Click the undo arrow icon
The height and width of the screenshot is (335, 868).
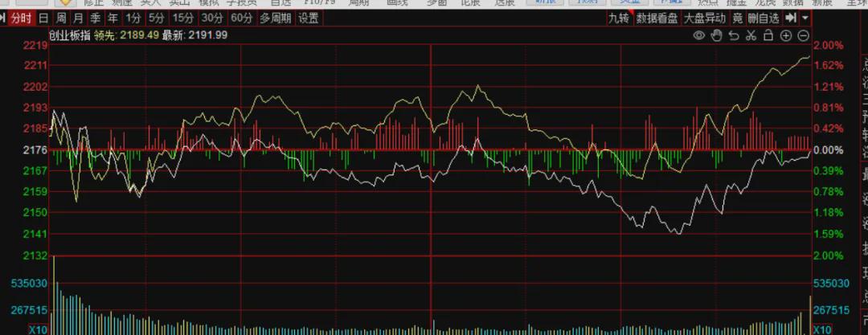click(734, 35)
